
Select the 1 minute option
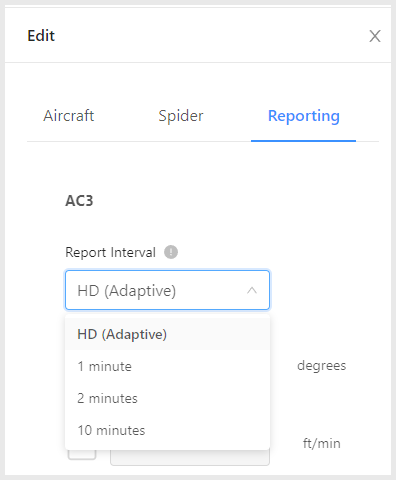point(167,366)
